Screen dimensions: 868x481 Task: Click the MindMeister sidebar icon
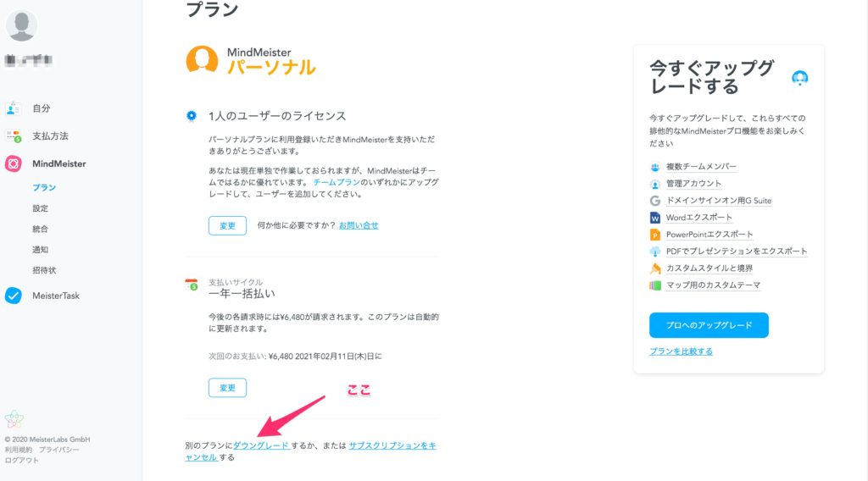(14, 163)
